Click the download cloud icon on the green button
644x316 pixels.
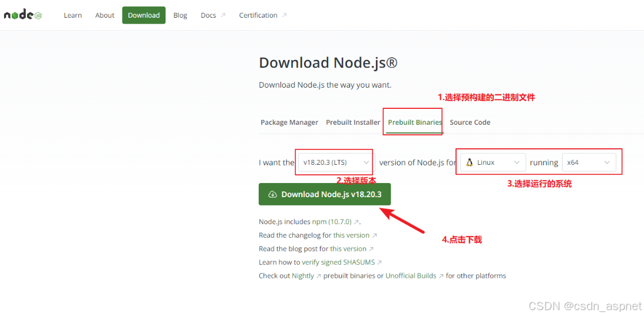pos(272,195)
